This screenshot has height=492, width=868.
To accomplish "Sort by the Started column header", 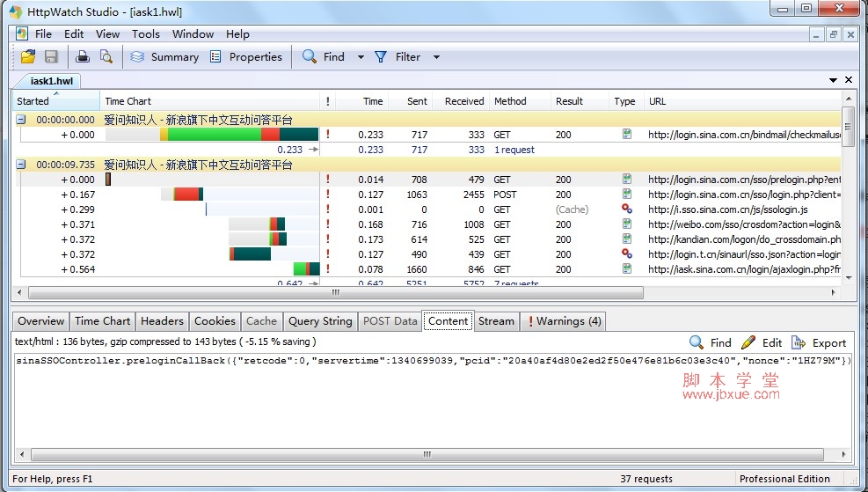I will point(56,101).
